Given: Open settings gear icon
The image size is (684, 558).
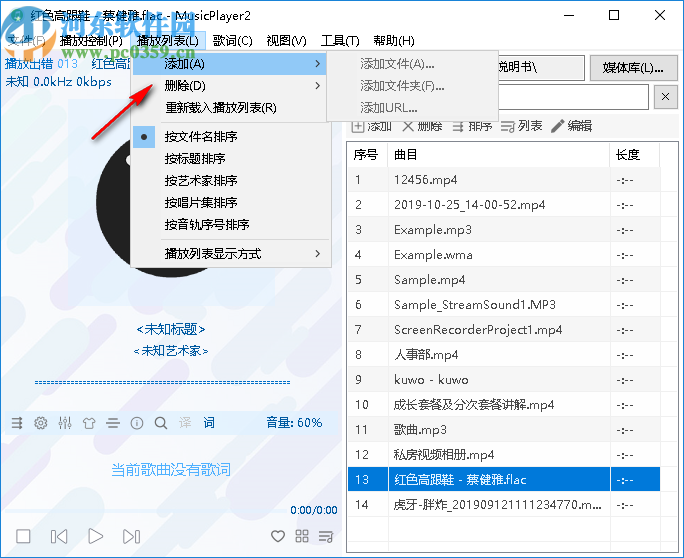Looking at the screenshot, I should (41, 423).
